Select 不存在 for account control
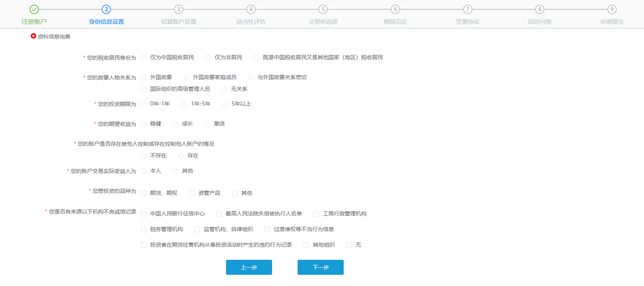 [144, 156]
